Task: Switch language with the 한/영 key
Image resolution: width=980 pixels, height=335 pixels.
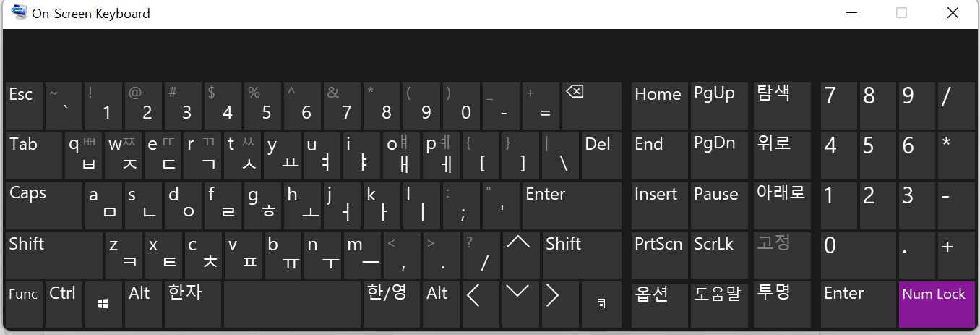Action: click(391, 304)
